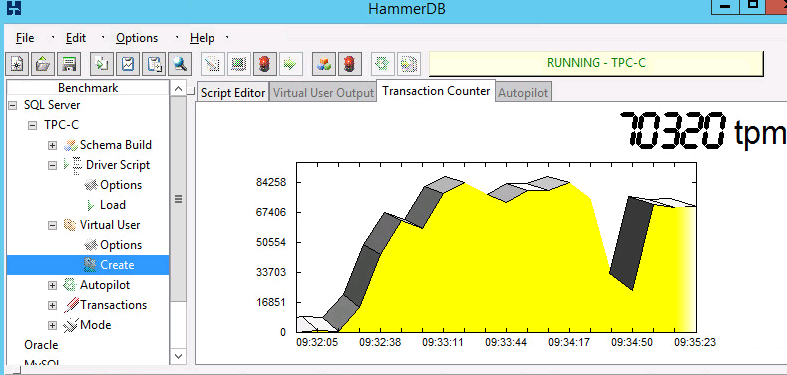Collapse the SQL Server tree node

pos(13,105)
